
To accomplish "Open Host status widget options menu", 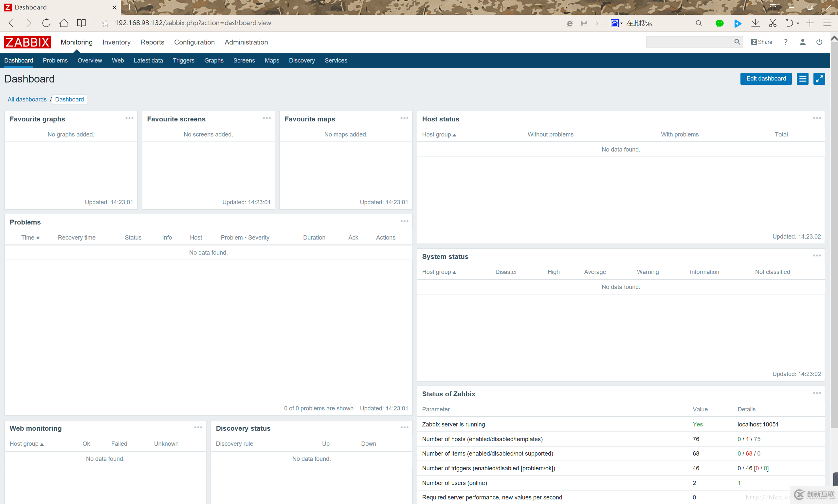I will pos(817,118).
